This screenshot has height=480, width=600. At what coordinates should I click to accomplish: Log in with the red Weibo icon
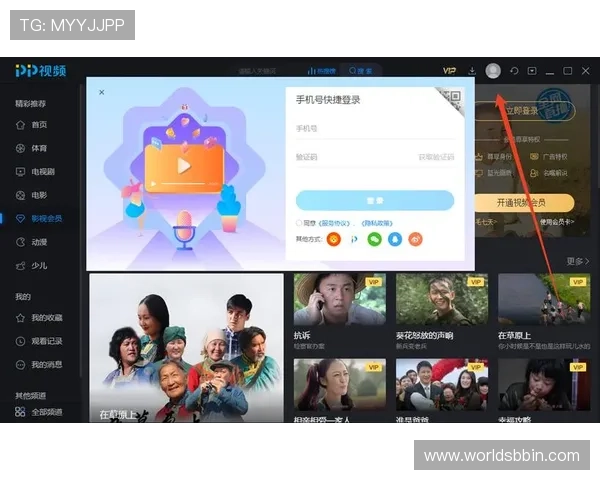tap(416, 240)
